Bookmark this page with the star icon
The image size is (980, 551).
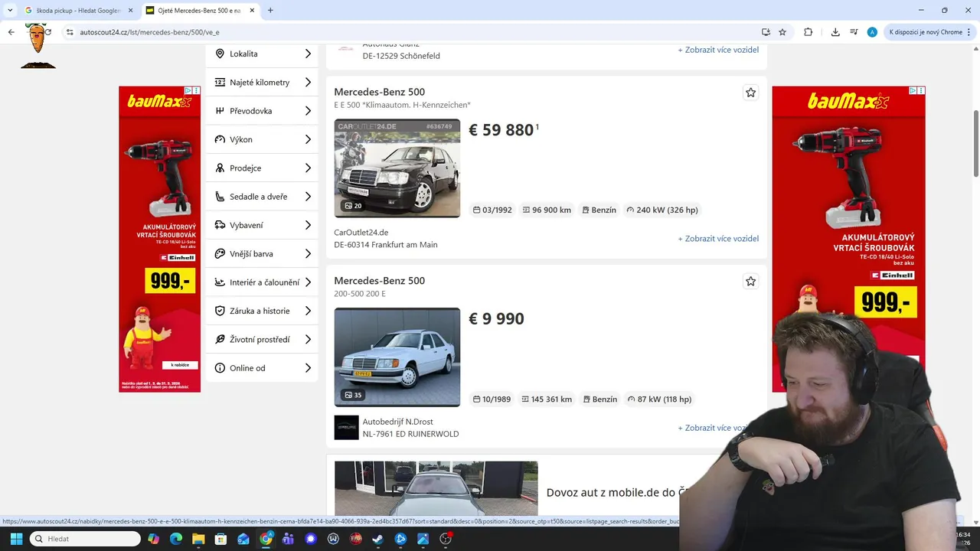click(x=782, y=32)
